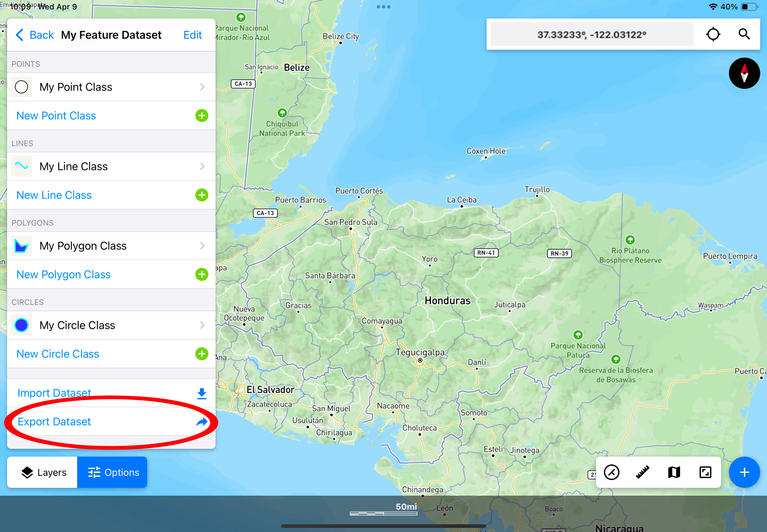Tap Import Dataset download icon

pyautogui.click(x=201, y=393)
